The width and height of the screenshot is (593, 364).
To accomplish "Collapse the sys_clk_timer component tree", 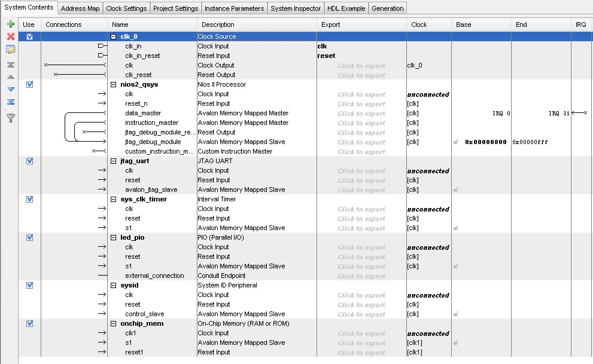I will click(x=113, y=200).
